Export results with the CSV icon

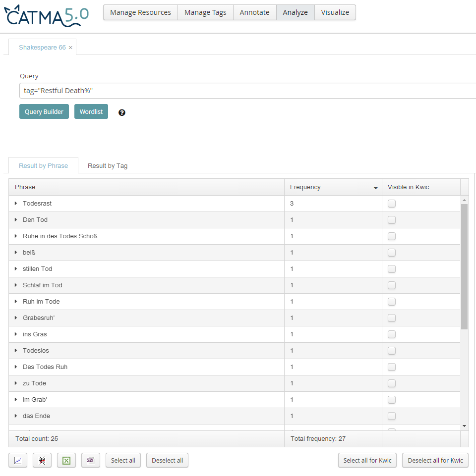pos(90,460)
